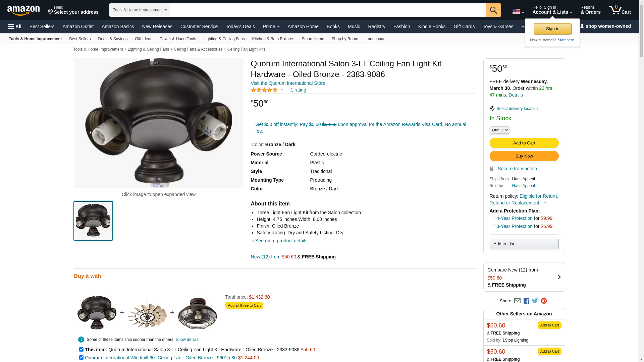
Task: Click the orange search magnifier button
Action: (493, 10)
